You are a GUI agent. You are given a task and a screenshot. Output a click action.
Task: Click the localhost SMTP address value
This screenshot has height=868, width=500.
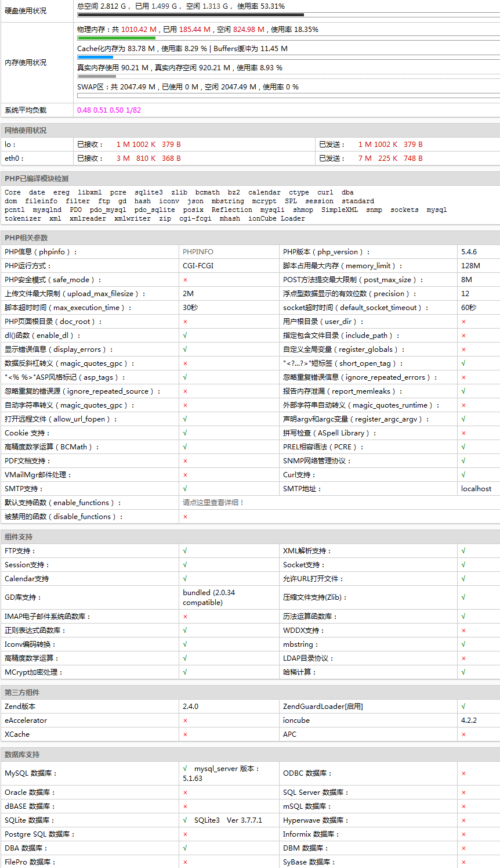point(476,489)
